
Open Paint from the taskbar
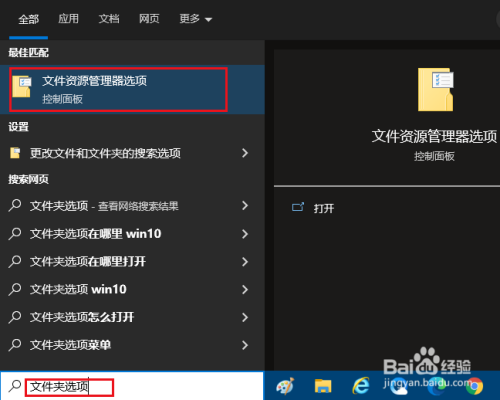pos(285,386)
